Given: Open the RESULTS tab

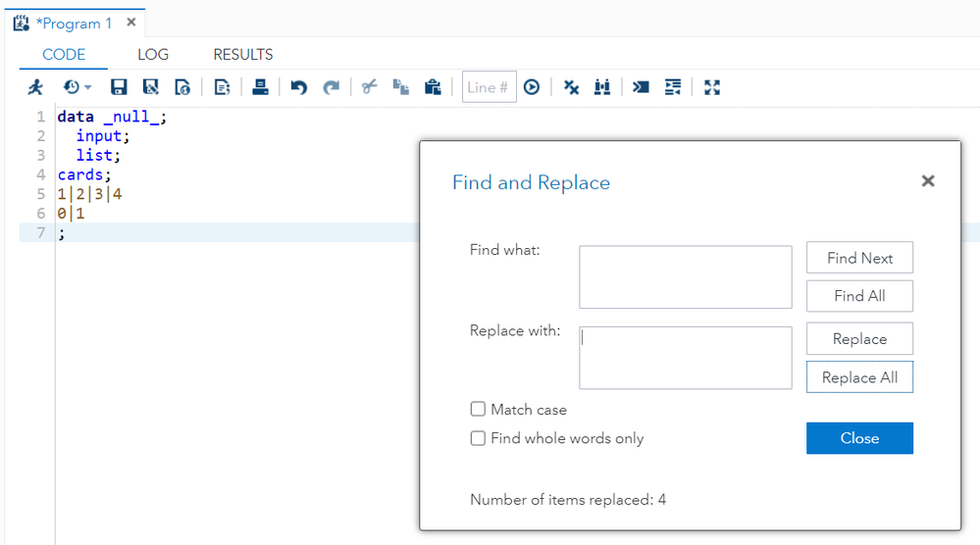Looking at the screenshot, I should 243,55.
